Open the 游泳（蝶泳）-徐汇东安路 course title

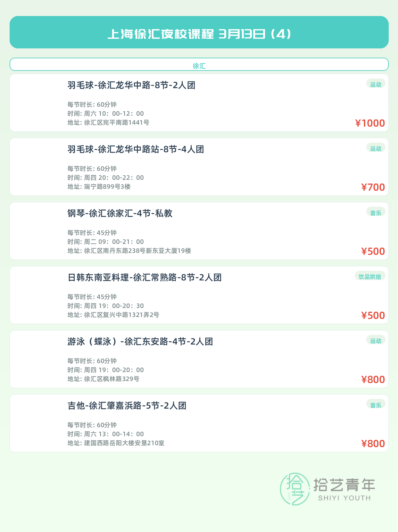[x=140, y=342]
